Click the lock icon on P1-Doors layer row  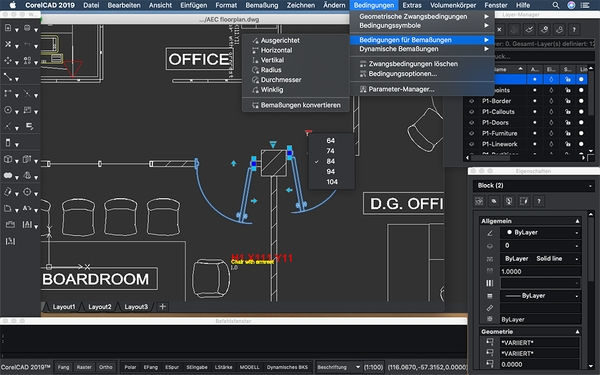[567, 122]
